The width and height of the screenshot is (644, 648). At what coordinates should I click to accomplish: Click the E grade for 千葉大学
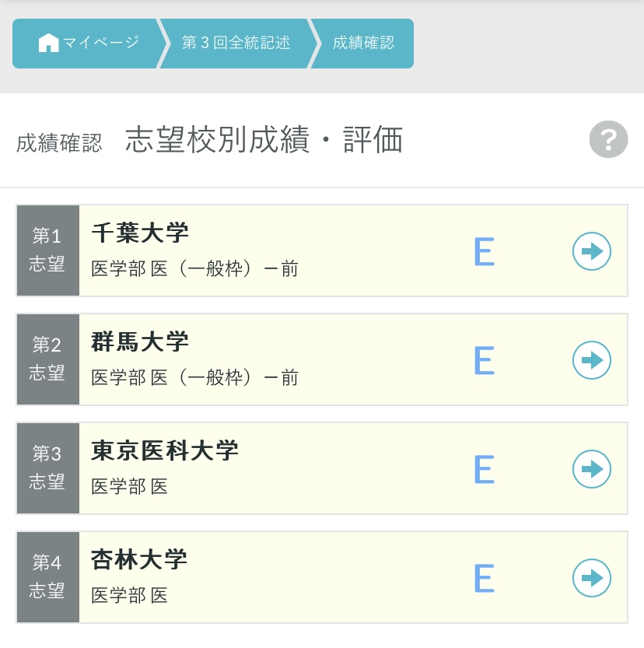coord(484,251)
